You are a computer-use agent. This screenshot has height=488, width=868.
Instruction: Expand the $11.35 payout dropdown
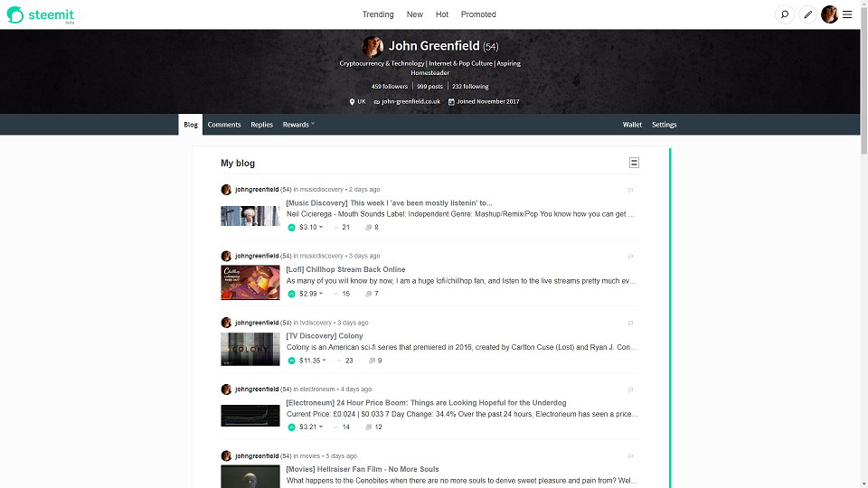click(313, 361)
